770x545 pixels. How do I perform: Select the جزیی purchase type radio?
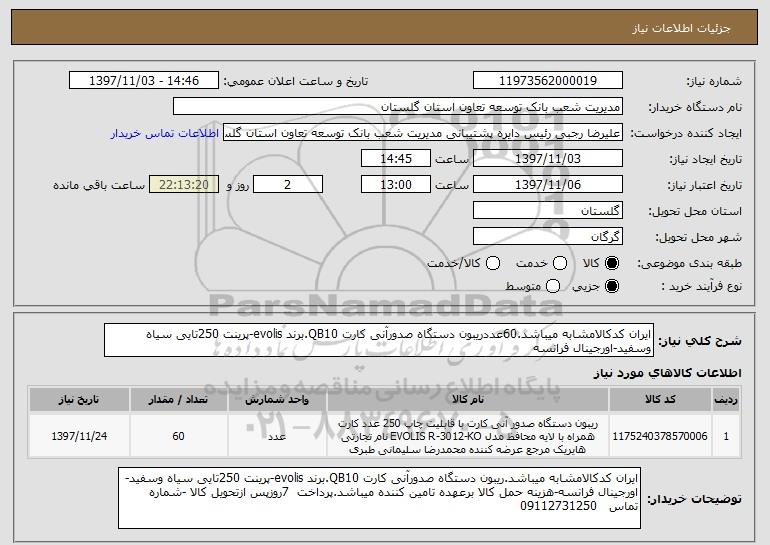(612, 286)
